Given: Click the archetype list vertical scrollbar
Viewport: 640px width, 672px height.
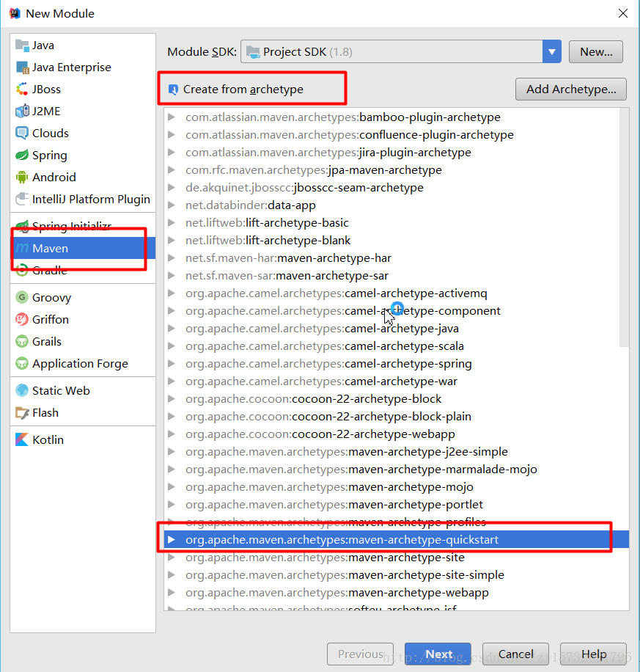Looking at the screenshot, I should pyautogui.click(x=624, y=227).
